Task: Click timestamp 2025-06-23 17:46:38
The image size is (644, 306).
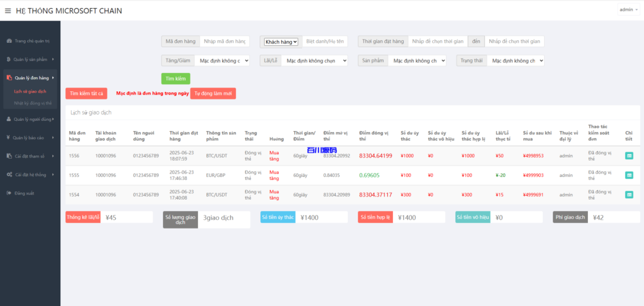Action: point(182,175)
